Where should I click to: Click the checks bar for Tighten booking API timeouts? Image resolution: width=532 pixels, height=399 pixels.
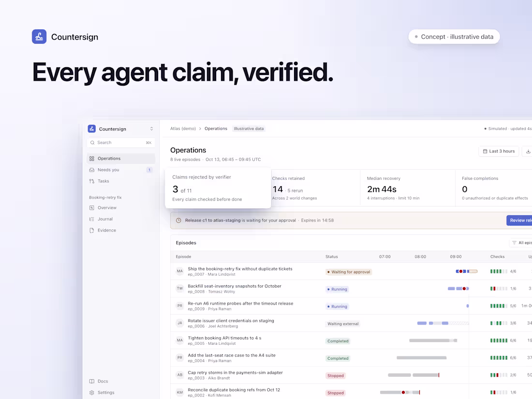(499, 340)
